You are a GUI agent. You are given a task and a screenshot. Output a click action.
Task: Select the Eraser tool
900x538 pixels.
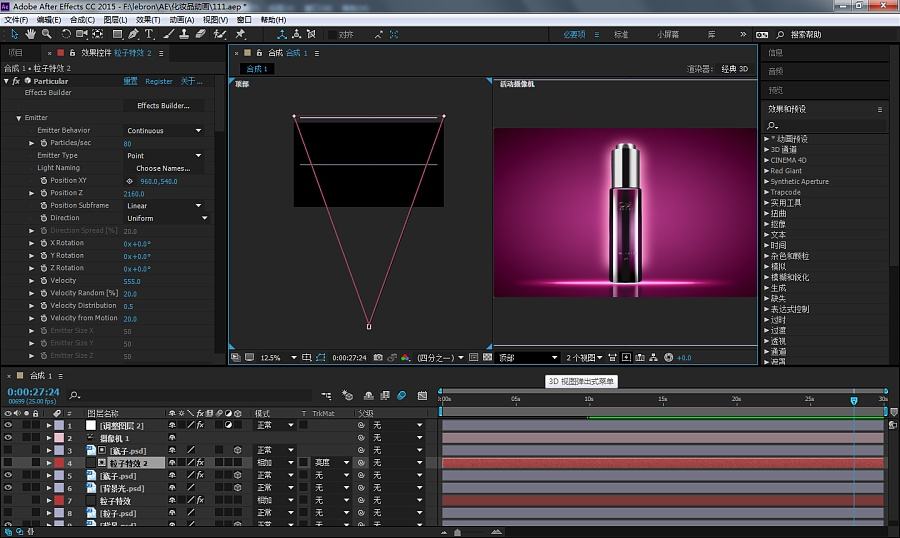coord(200,34)
